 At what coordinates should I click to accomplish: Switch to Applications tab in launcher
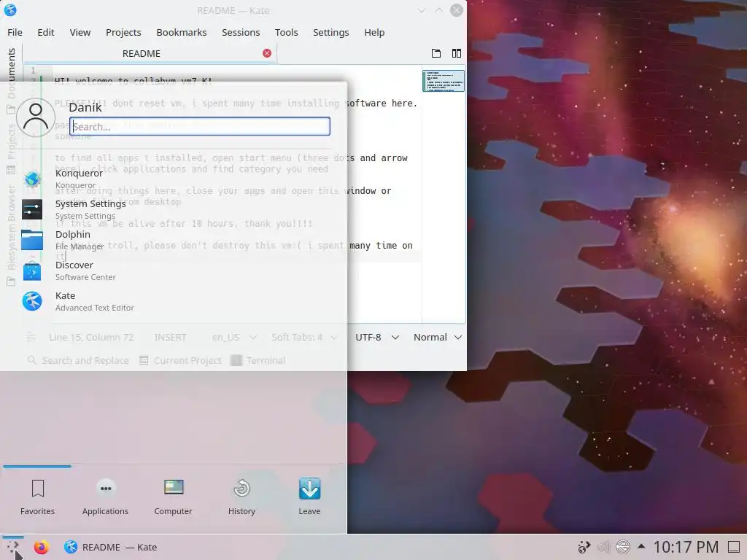pyautogui.click(x=105, y=497)
